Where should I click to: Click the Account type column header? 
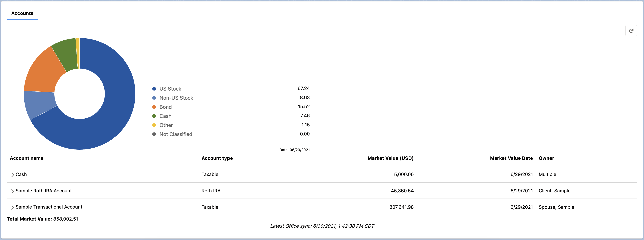pyautogui.click(x=217, y=158)
